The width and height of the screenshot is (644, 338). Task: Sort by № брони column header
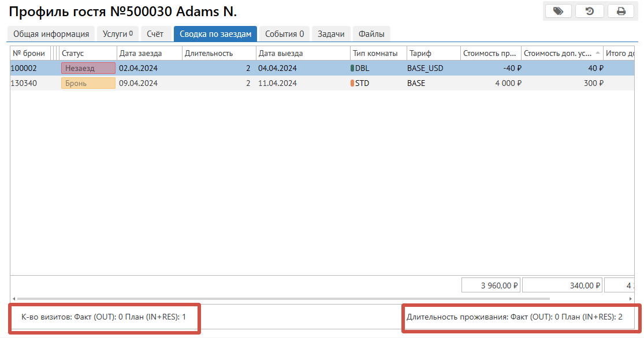coord(30,53)
